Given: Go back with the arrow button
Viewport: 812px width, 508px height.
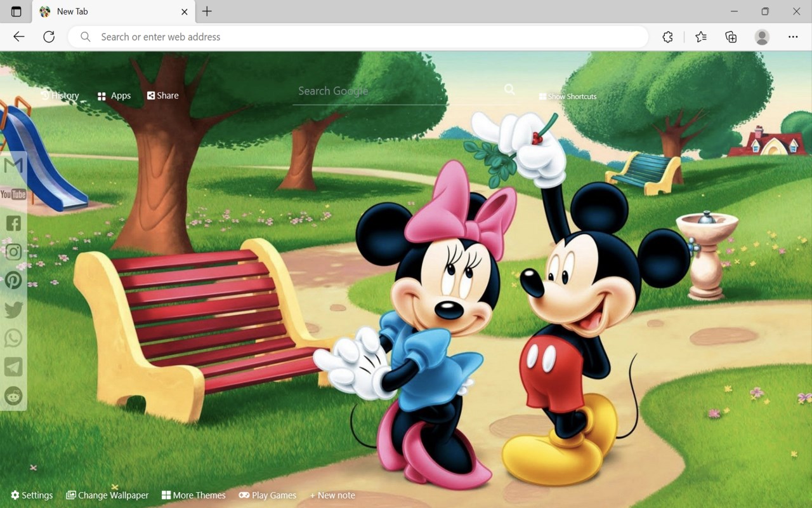Looking at the screenshot, I should pyautogui.click(x=19, y=37).
